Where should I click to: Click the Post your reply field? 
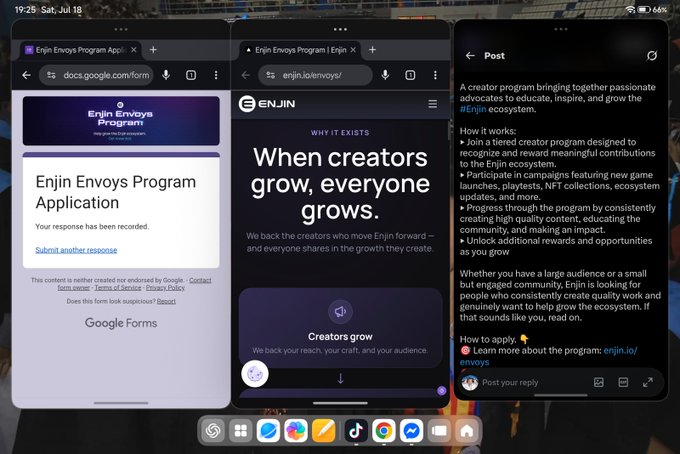pos(510,382)
